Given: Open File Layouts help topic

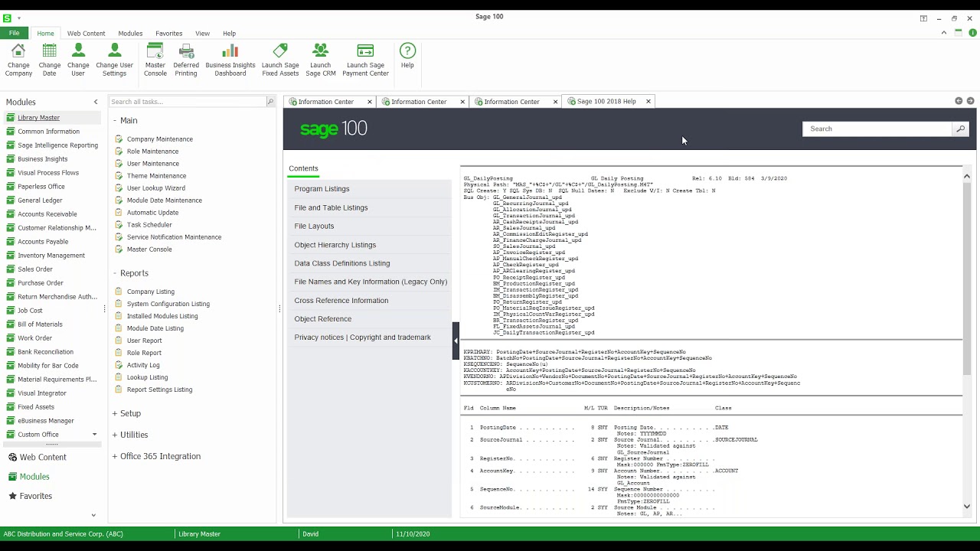Looking at the screenshot, I should [x=314, y=226].
